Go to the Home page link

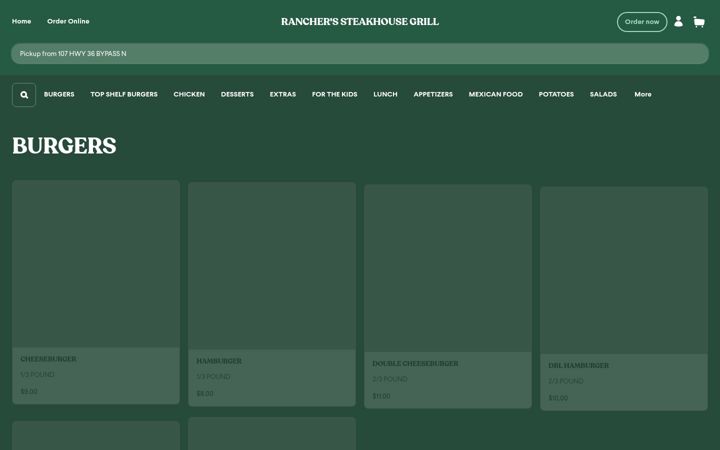click(x=22, y=22)
